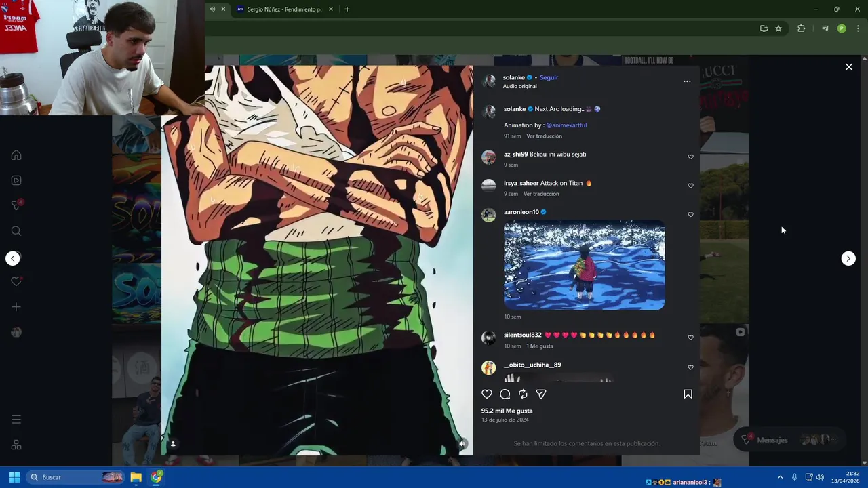Open taskbar volume control

pyautogui.click(x=820, y=477)
